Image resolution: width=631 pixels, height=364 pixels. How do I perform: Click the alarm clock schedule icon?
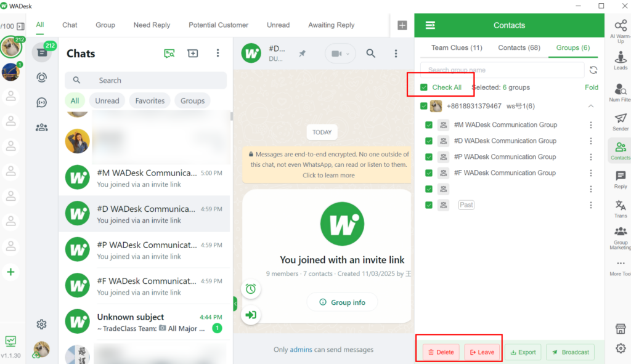coord(251,289)
